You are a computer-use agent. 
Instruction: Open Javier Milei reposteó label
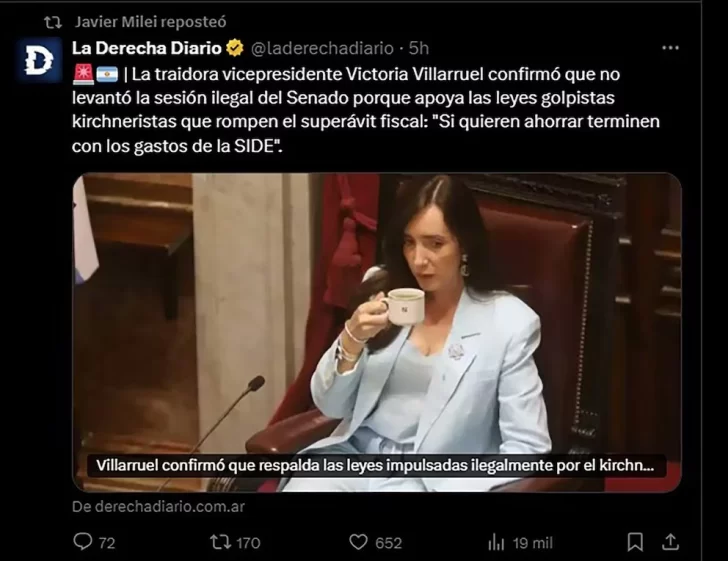coord(151,22)
